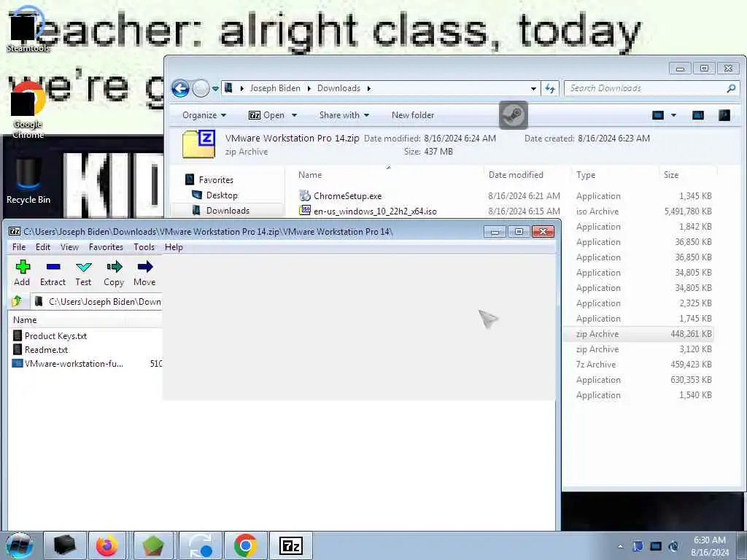Expand the Open button dropdown arrow
Viewport: 747px width, 560px height.
[x=295, y=115]
